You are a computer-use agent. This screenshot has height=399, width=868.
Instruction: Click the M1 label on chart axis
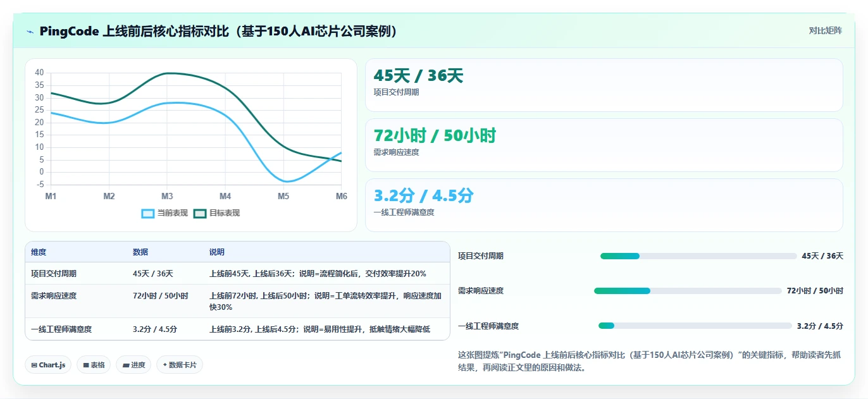click(51, 197)
